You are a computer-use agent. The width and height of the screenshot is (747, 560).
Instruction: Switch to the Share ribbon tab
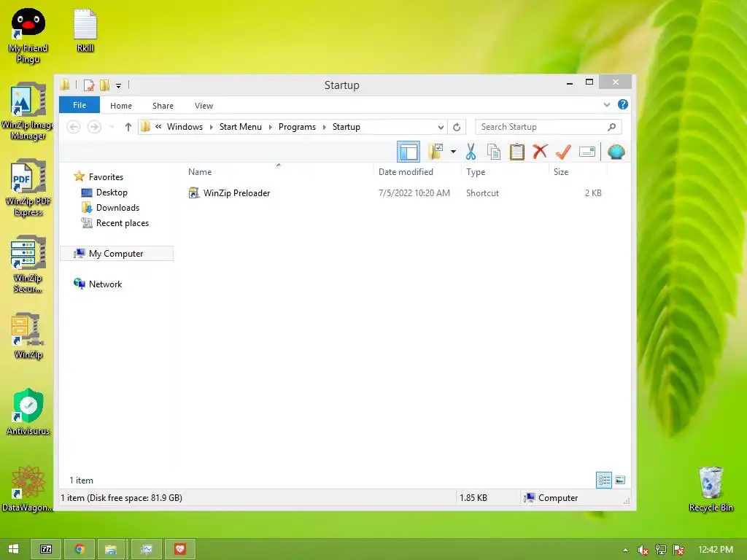(163, 106)
